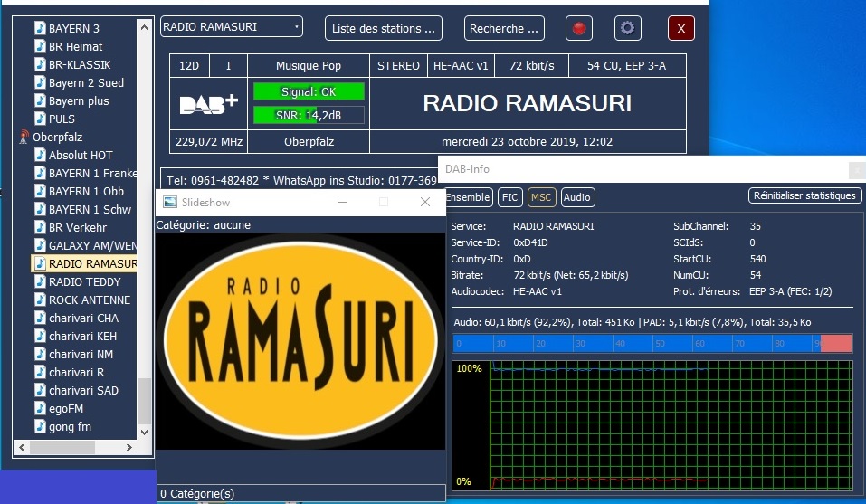This screenshot has height=504, width=866.
Task: Click the icon next to charivari R
Action: click(40, 372)
